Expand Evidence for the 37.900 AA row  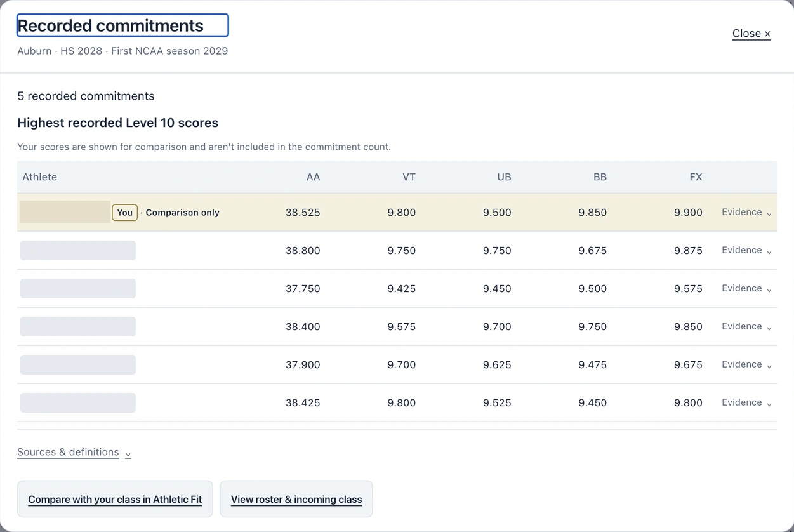[746, 365]
